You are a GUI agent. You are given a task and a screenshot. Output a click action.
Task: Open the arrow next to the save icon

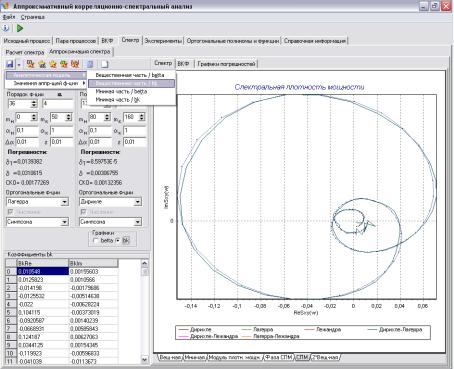(x=19, y=64)
